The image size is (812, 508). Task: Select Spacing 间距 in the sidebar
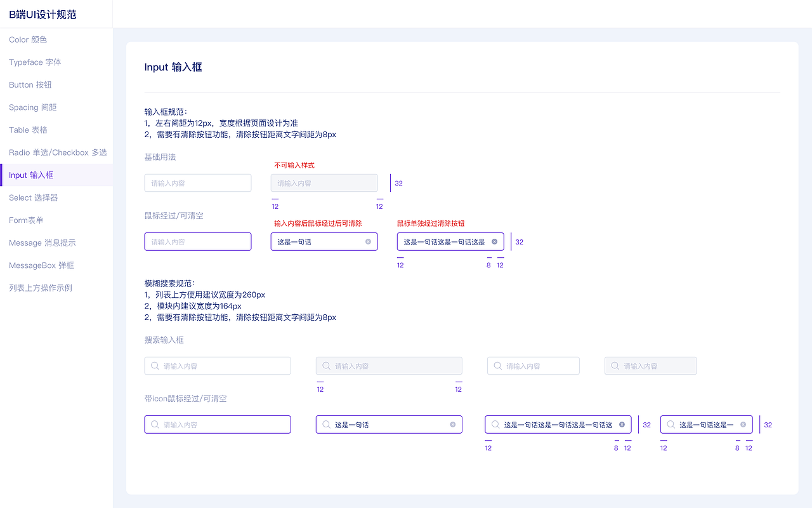click(x=56, y=107)
